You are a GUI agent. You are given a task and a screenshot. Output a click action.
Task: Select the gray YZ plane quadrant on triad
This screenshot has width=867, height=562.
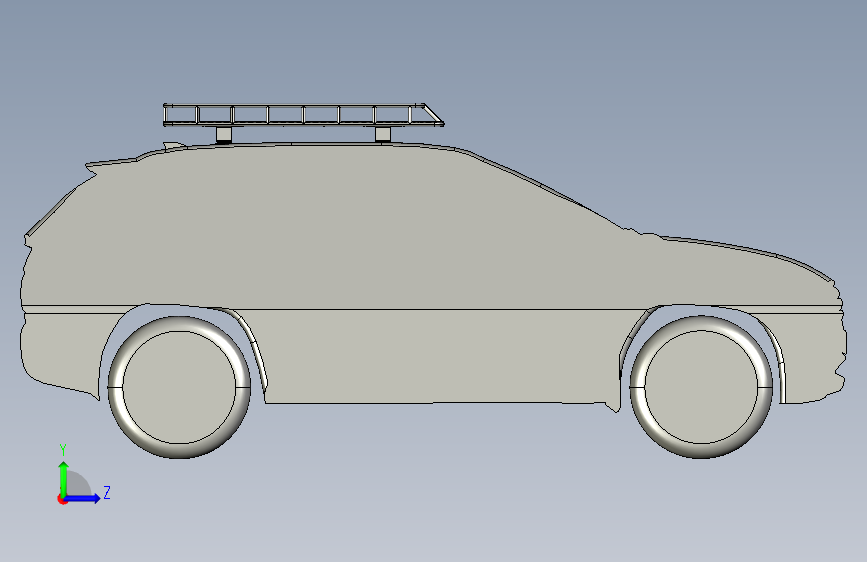[x=79, y=484]
